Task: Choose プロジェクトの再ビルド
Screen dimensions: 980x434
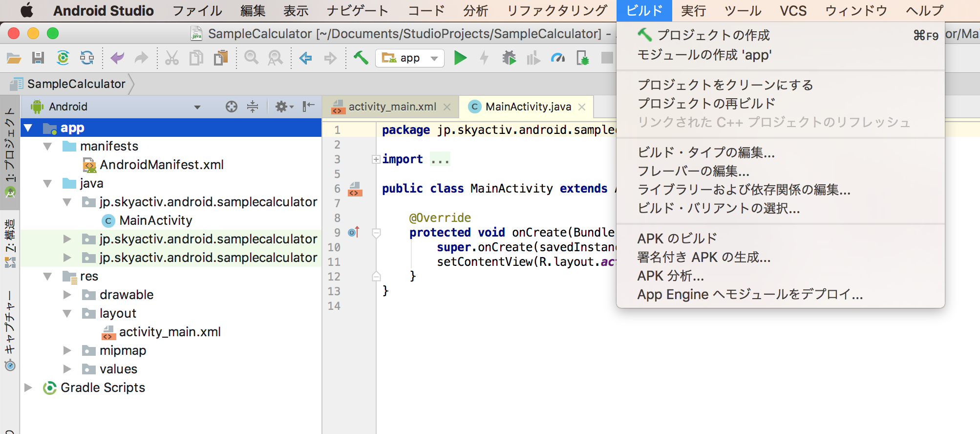Action: point(780,104)
